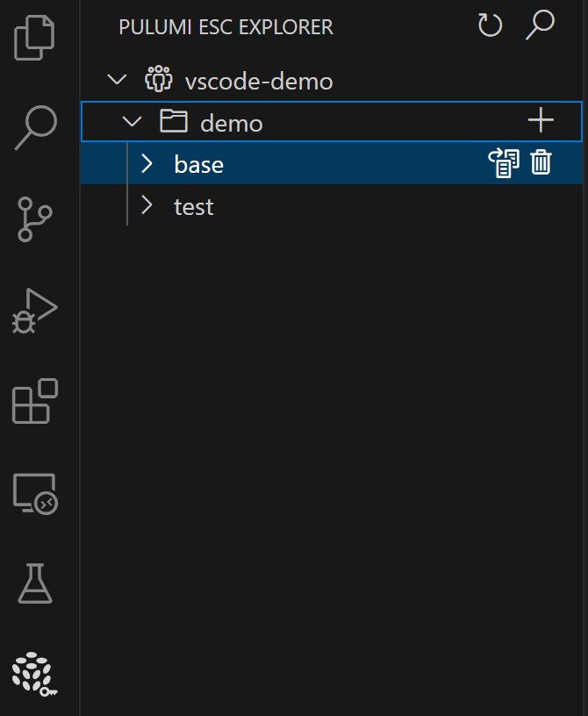Open the Search view in activity bar

tap(35, 129)
